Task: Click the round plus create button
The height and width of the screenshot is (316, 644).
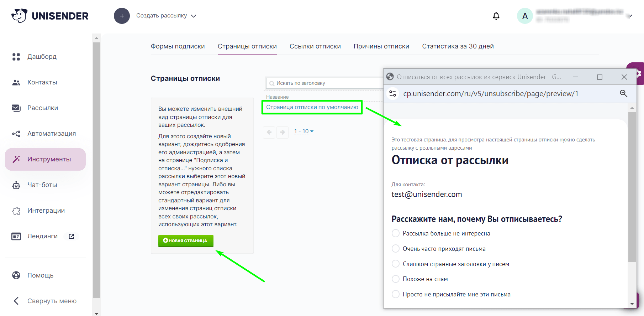Action: [x=122, y=16]
